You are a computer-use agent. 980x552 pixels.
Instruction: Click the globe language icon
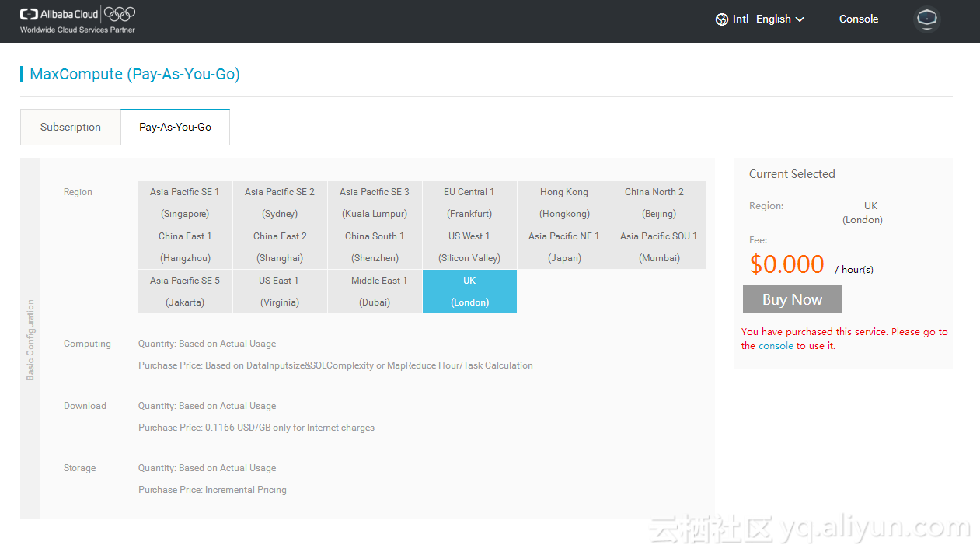tap(722, 19)
